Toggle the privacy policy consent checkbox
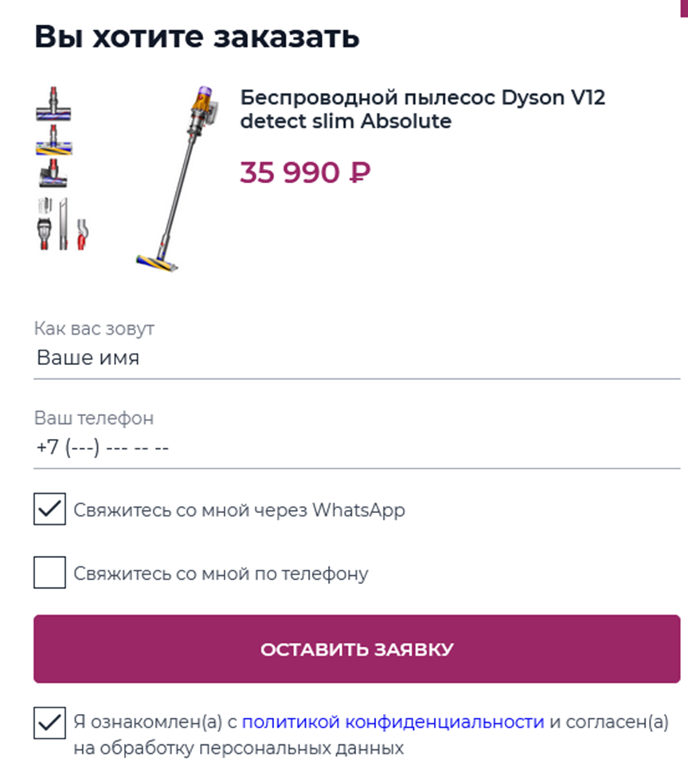Image resolution: width=688 pixels, height=784 pixels. pos(49,723)
